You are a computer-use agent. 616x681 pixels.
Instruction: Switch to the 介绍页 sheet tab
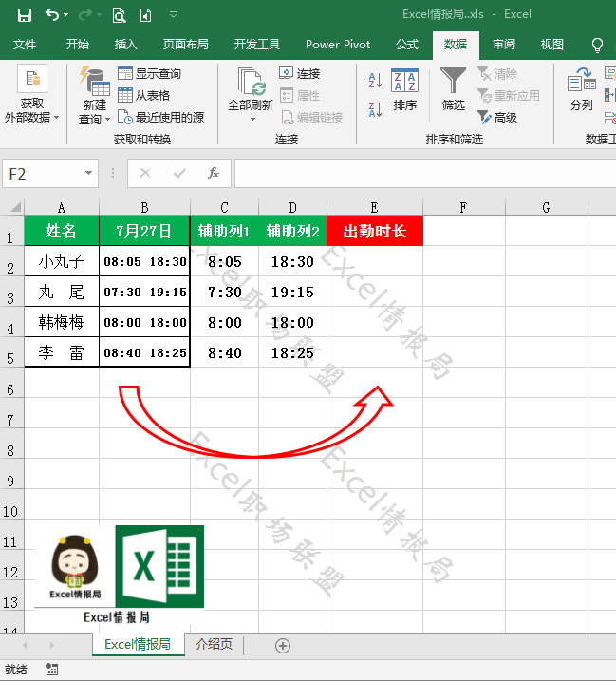tap(214, 644)
